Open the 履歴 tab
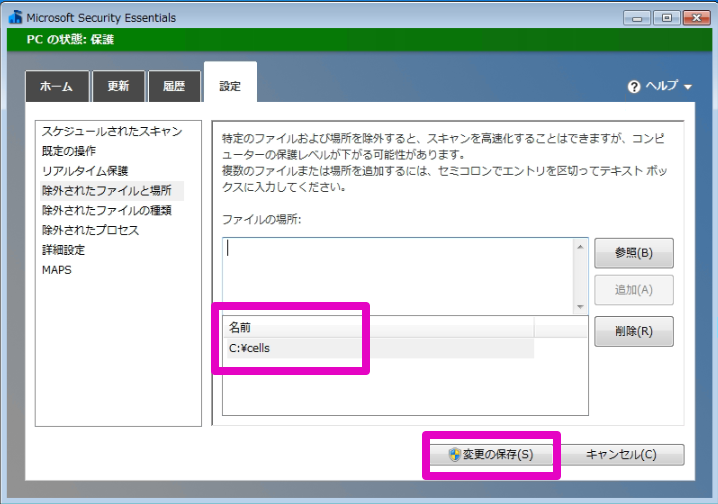The image size is (718, 504). click(x=174, y=86)
